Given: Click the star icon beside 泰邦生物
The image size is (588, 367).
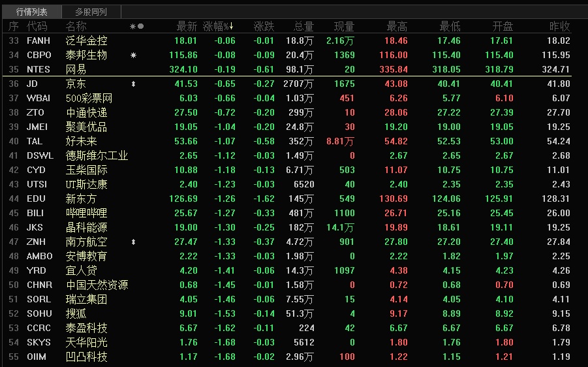Looking at the screenshot, I should click(x=133, y=55).
